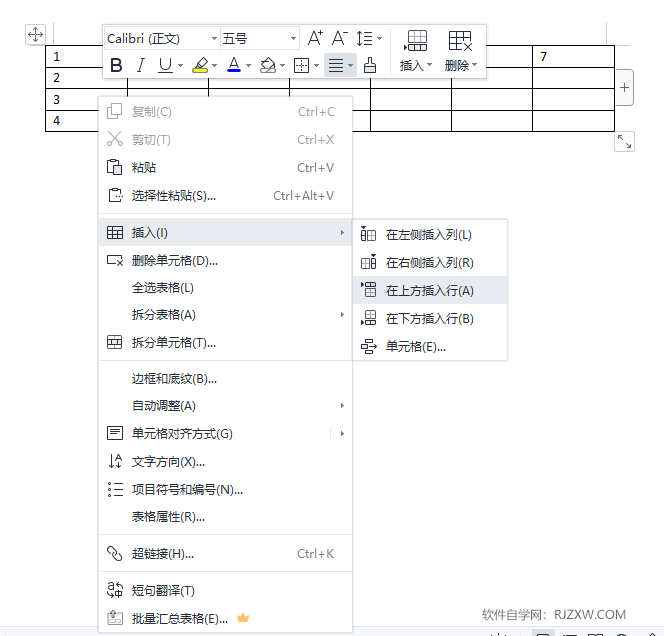The height and width of the screenshot is (636, 664).
Task: Click the plus button to add column
Action: pyautogui.click(x=625, y=88)
